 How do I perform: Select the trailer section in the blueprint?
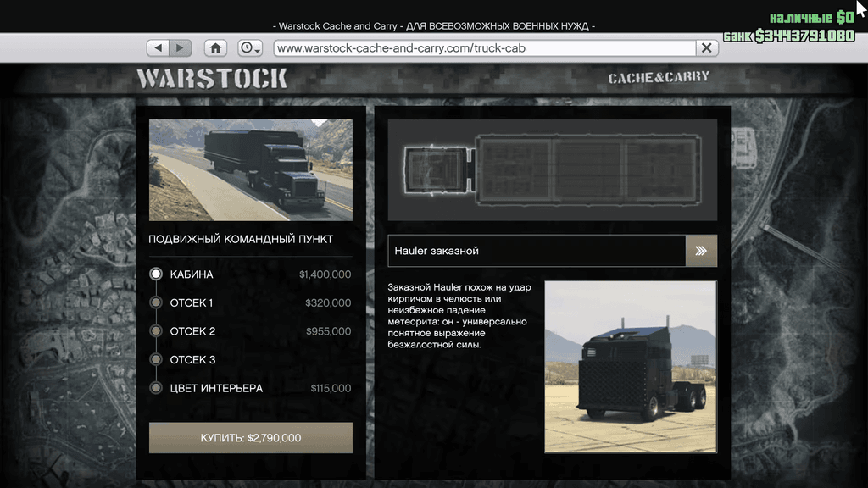[588, 170]
